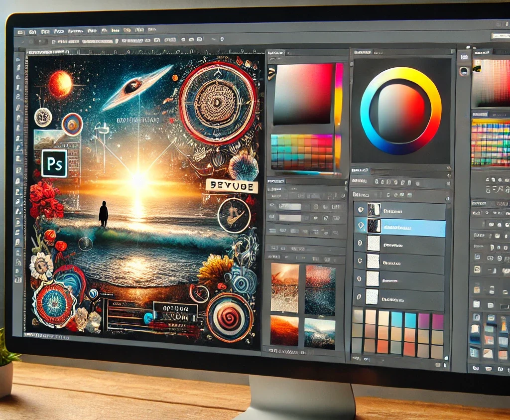
Task: Click the small round icon at the right end of the layers panel header
Action: pyautogui.click(x=448, y=198)
